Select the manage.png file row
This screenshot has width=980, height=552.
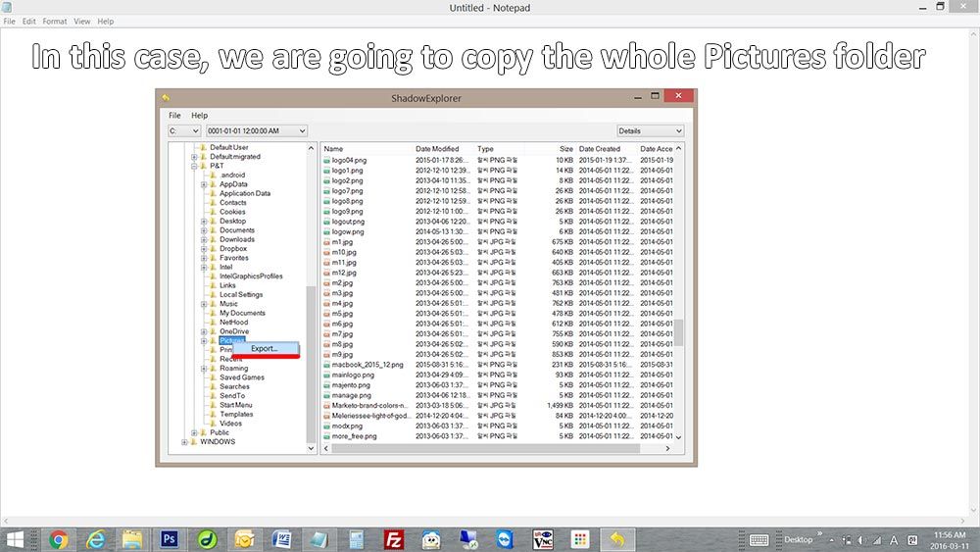point(498,395)
